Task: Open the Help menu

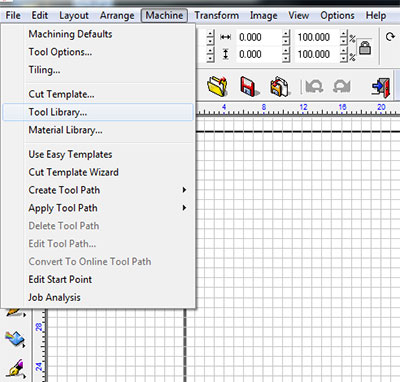Action: click(376, 15)
